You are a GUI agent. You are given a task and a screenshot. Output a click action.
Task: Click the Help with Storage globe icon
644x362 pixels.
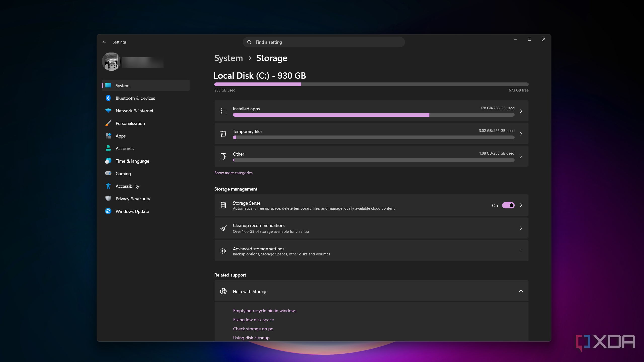pos(223,291)
